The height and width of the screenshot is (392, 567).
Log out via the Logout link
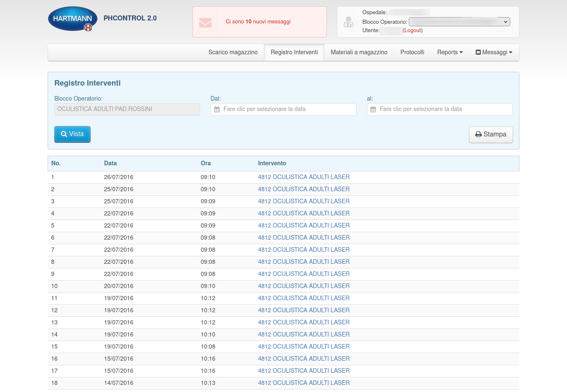(x=413, y=30)
